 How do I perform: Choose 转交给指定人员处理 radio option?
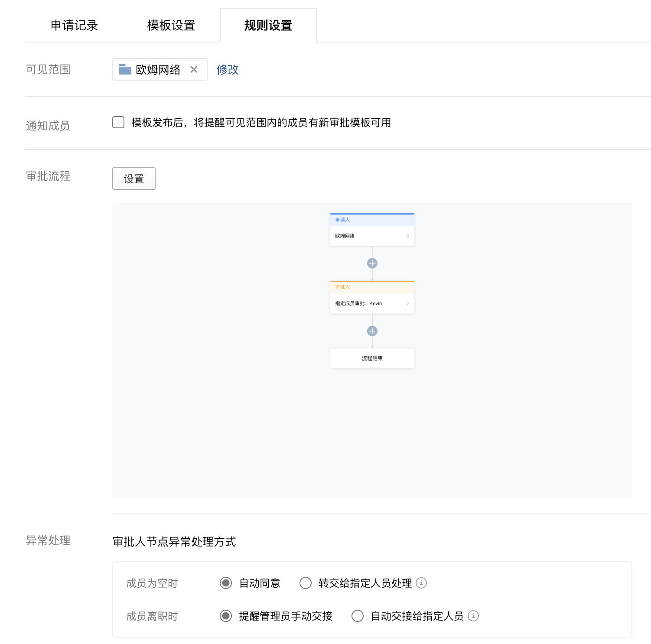(306, 583)
